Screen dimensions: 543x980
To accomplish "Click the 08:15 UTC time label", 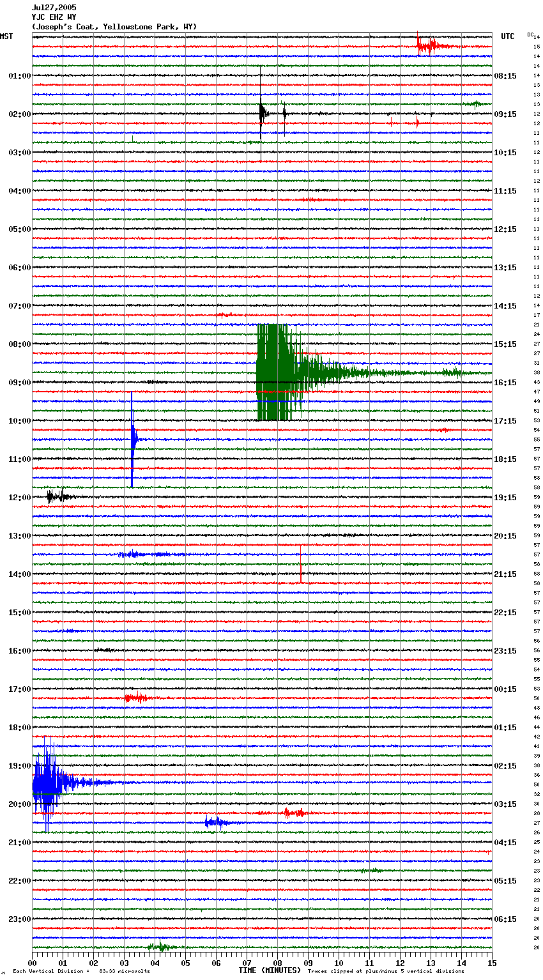I will (x=505, y=76).
